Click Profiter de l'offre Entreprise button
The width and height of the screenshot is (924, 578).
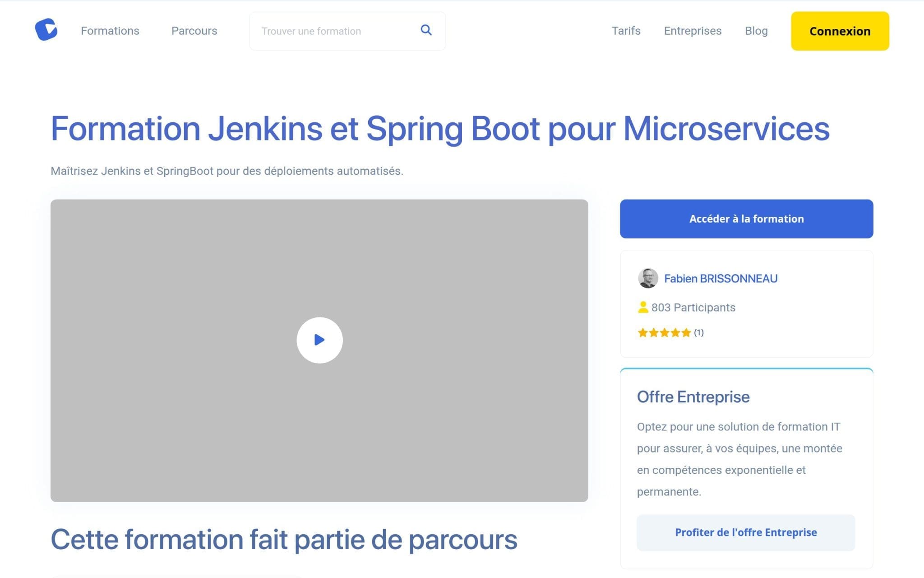point(746,532)
